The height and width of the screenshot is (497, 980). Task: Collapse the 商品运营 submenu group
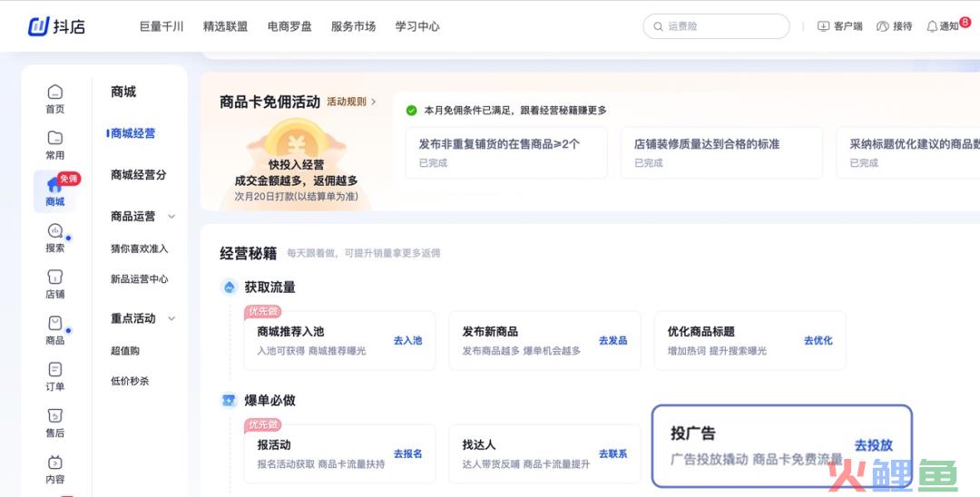coord(171,217)
